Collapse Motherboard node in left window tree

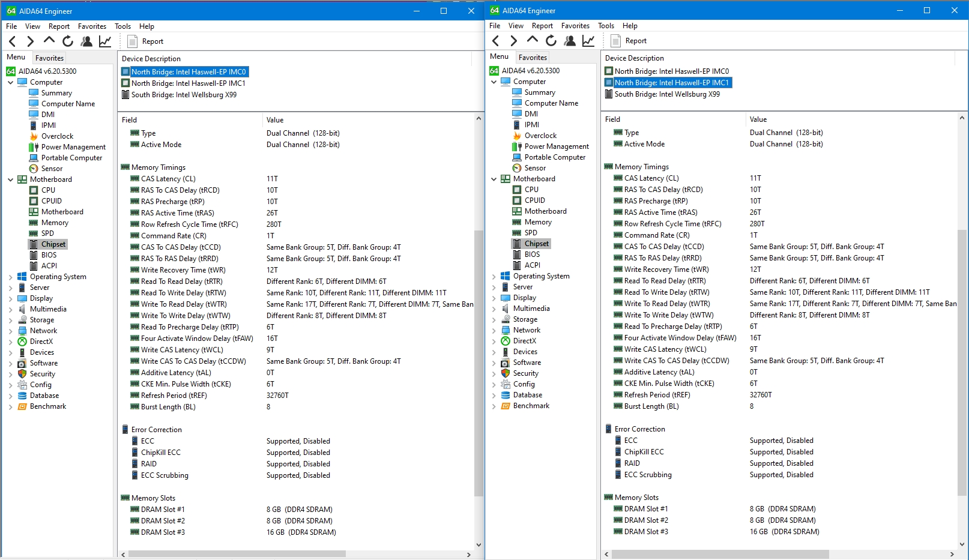tap(10, 179)
